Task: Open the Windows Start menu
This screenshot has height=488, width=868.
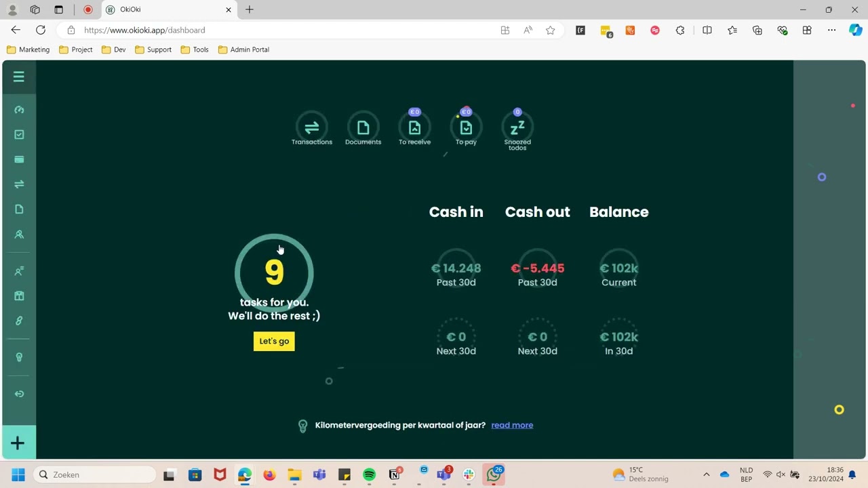Action: pyautogui.click(x=18, y=474)
